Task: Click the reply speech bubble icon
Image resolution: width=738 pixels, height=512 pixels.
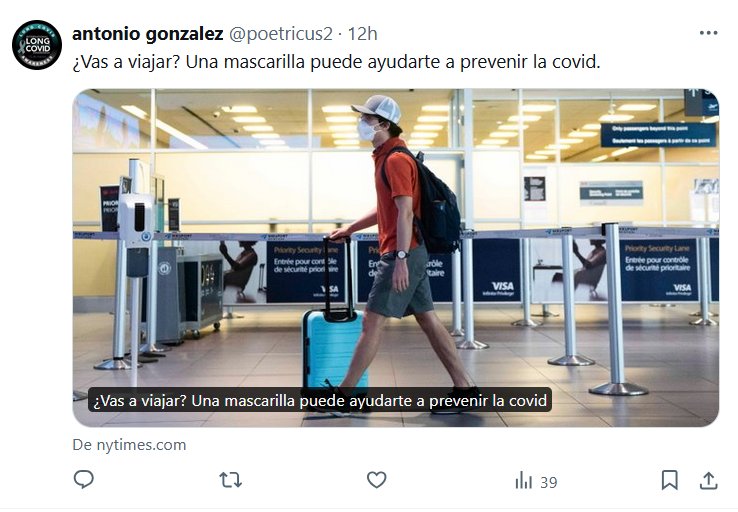Action: point(84,480)
